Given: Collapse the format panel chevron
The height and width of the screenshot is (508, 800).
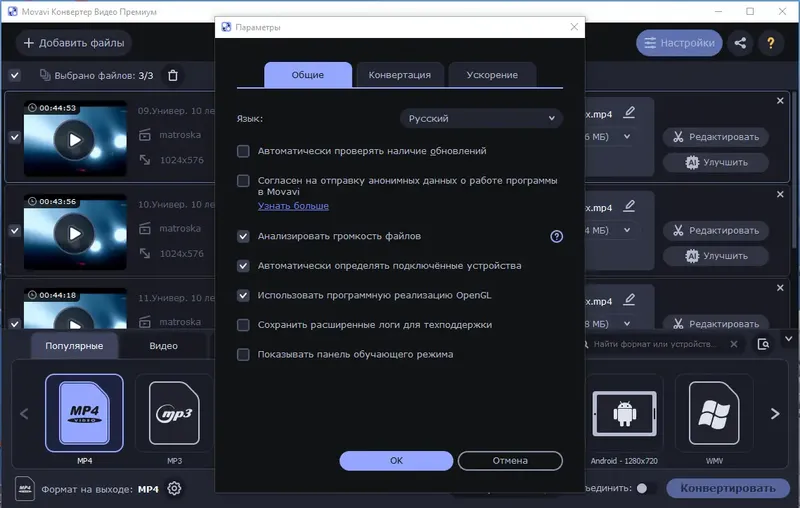Looking at the screenshot, I should (789, 339).
